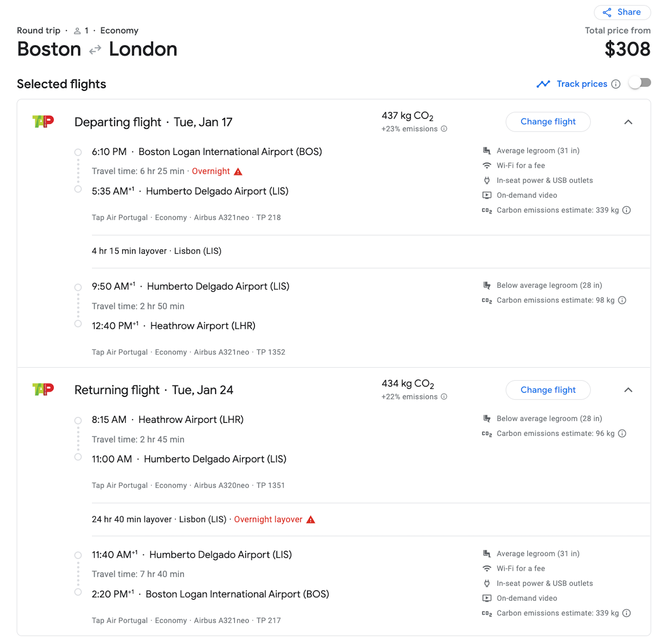Click the +23% emissions info icon

click(x=444, y=129)
